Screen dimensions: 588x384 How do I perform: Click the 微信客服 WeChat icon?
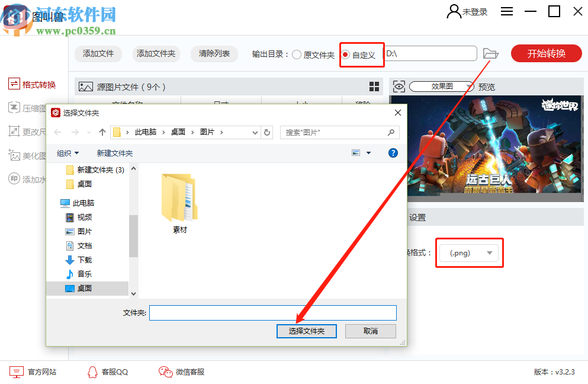[165, 372]
